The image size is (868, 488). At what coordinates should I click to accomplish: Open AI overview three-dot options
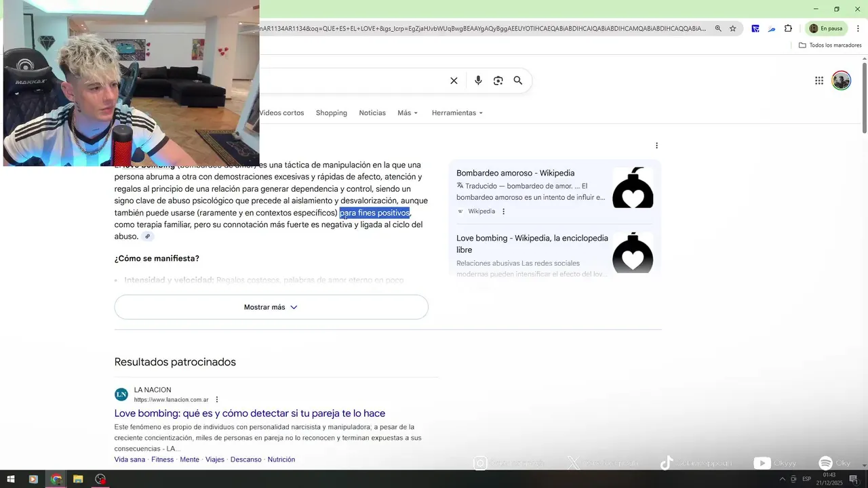[656, 146]
